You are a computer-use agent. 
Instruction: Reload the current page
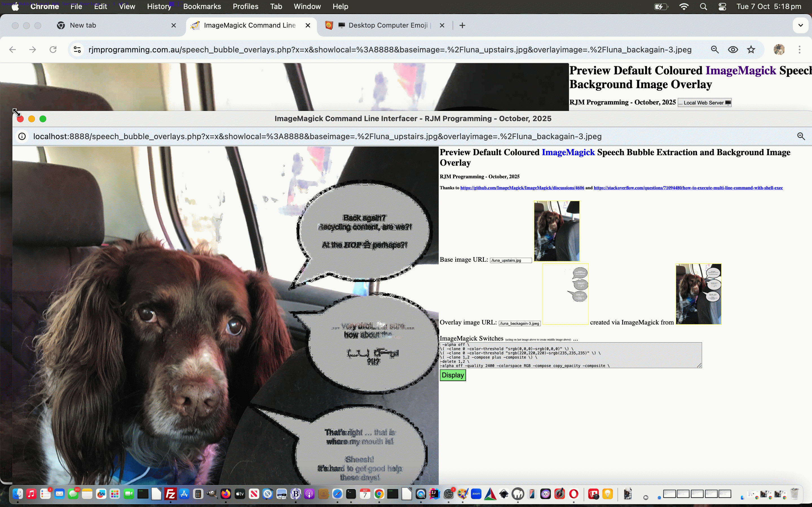(53, 50)
